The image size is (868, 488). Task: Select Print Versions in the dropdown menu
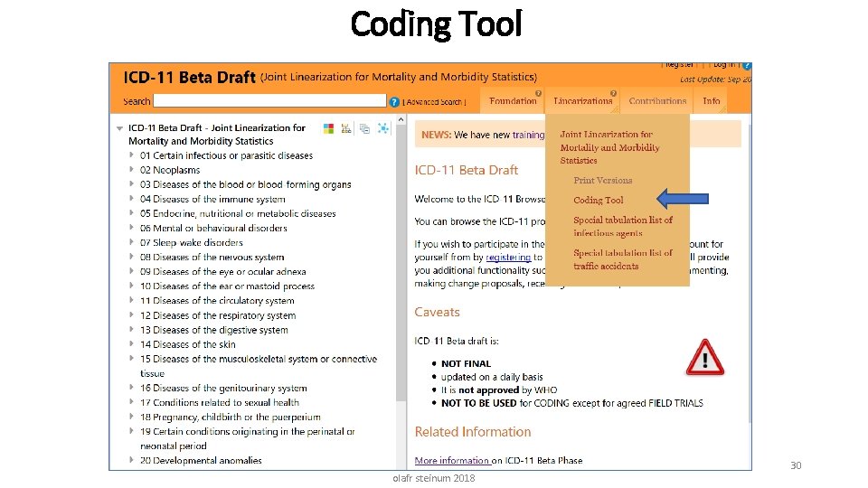click(603, 181)
